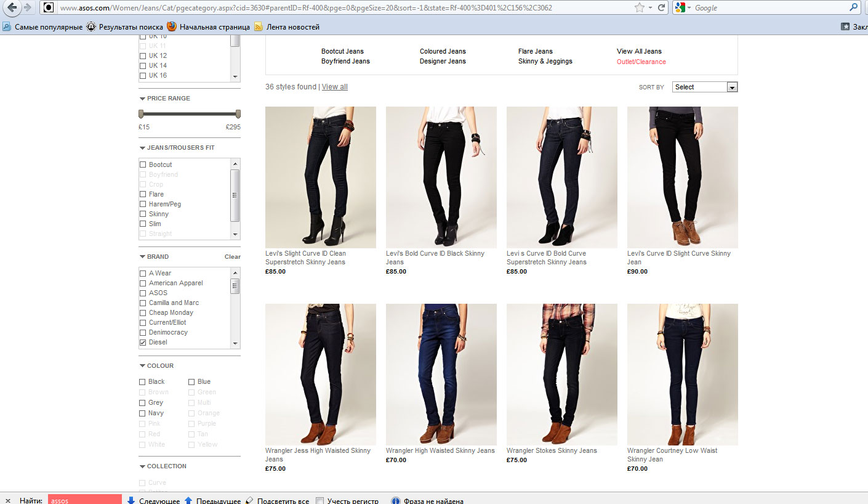Click the search magnifier icon in Google box
Viewport: 868px width, 504px height.
(854, 8)
